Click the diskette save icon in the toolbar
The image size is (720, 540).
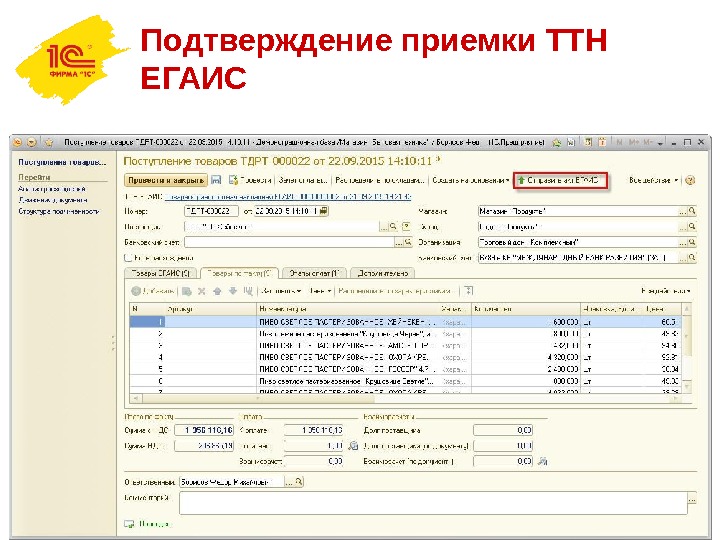point(216,180)
